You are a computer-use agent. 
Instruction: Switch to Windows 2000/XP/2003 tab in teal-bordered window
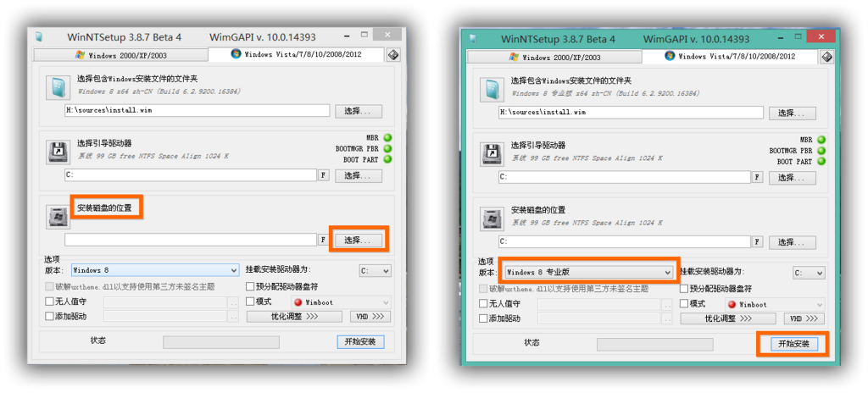coord(554,57)
